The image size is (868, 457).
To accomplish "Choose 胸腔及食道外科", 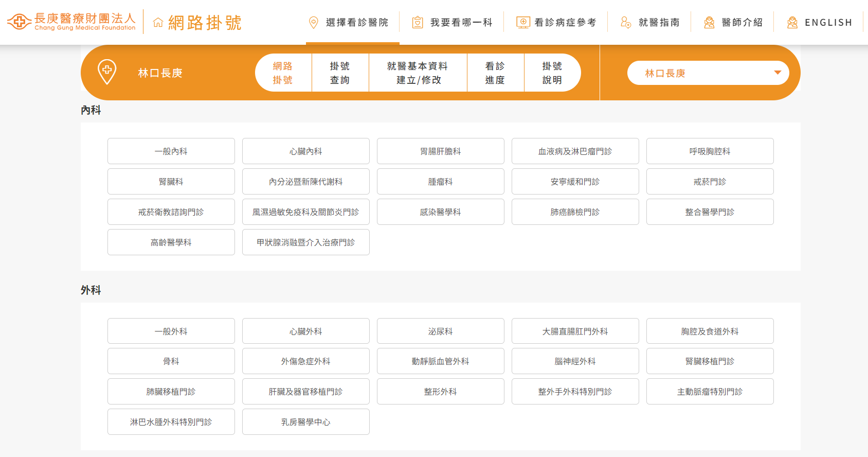I will pyautogui.click(x=710, y=331).
